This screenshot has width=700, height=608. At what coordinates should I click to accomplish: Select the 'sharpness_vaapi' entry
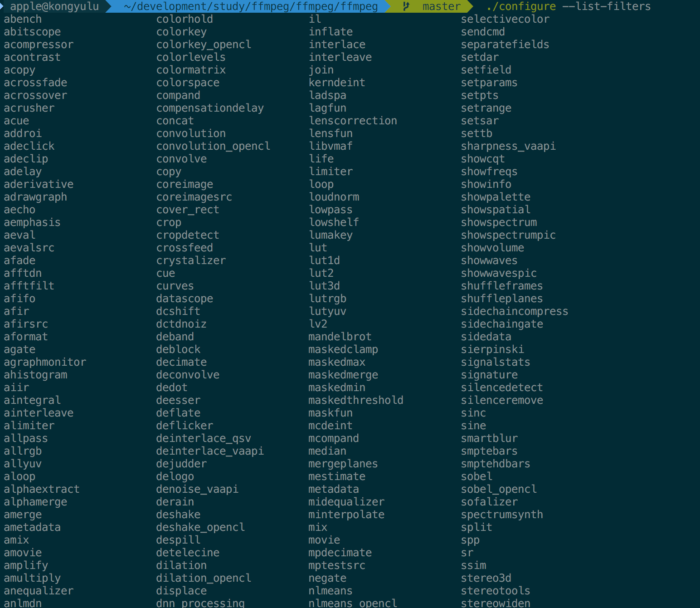pyautogui.click(x=508, y=146)
